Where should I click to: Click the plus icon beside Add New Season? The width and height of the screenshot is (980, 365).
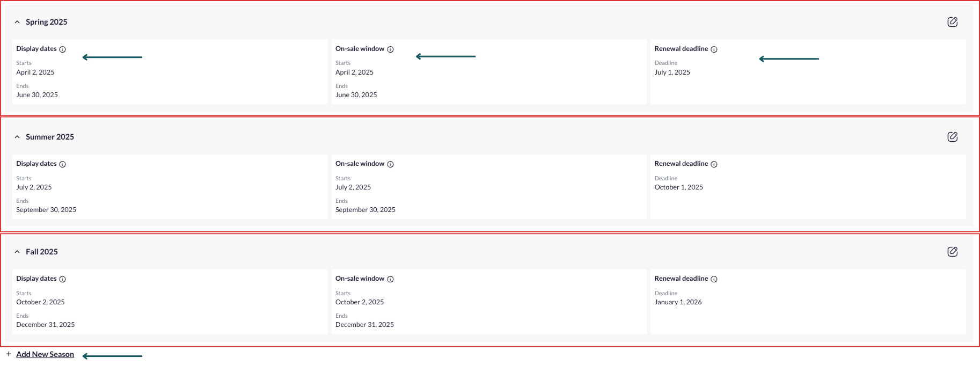click(9, 354)
